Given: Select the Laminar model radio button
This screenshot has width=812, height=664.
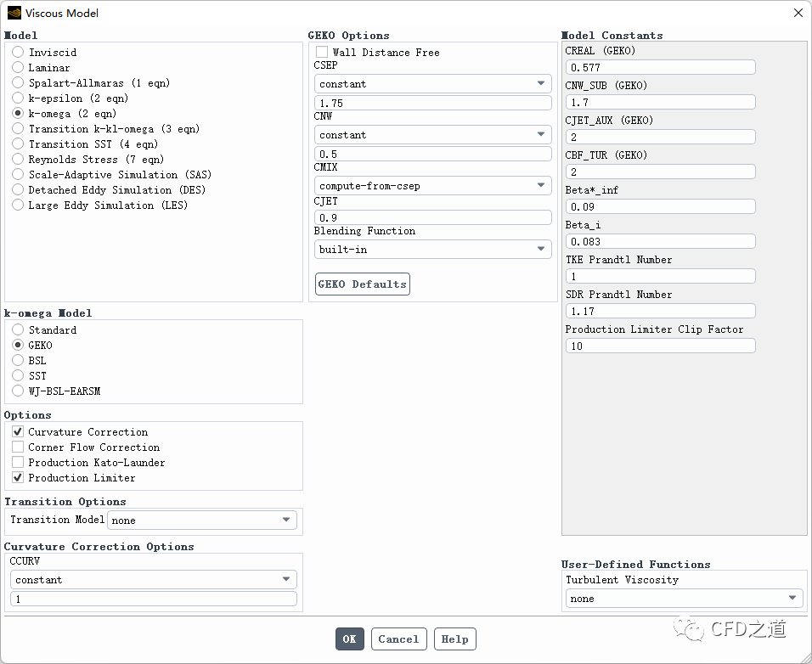Looking at the screenshot, I should click(x=18, y=68).
